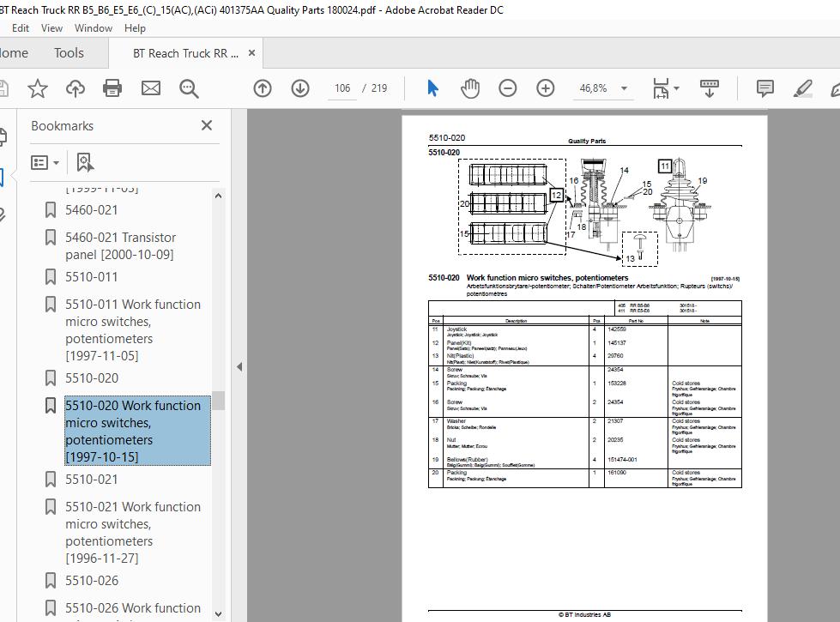Go to next page arrow

pos(300,88)
